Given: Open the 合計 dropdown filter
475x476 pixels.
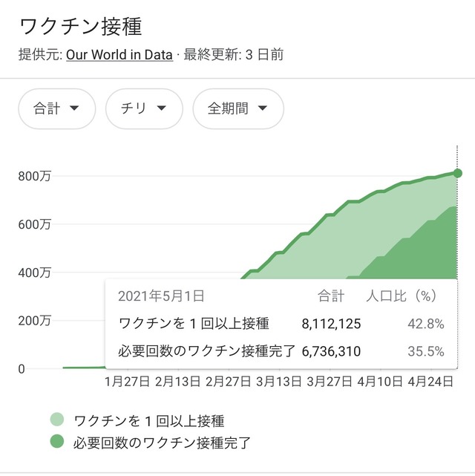Looking at the screenshot, I should (x=56, y=108).
